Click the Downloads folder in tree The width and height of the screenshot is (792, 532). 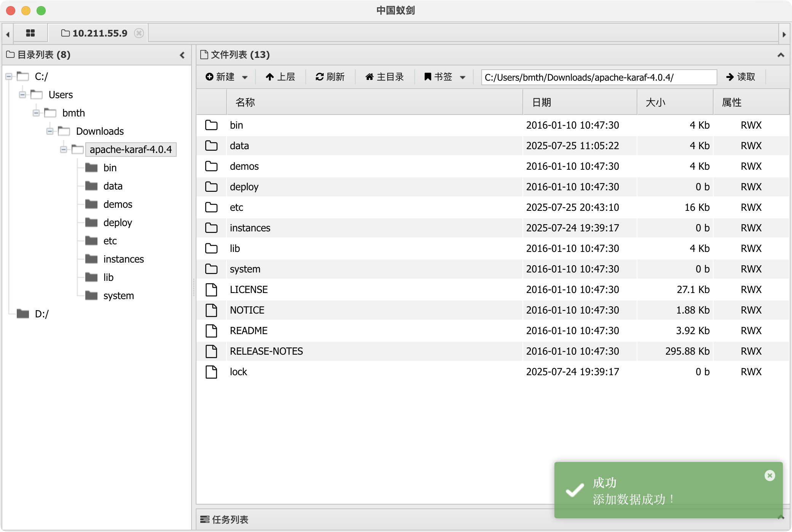point(100,131)
